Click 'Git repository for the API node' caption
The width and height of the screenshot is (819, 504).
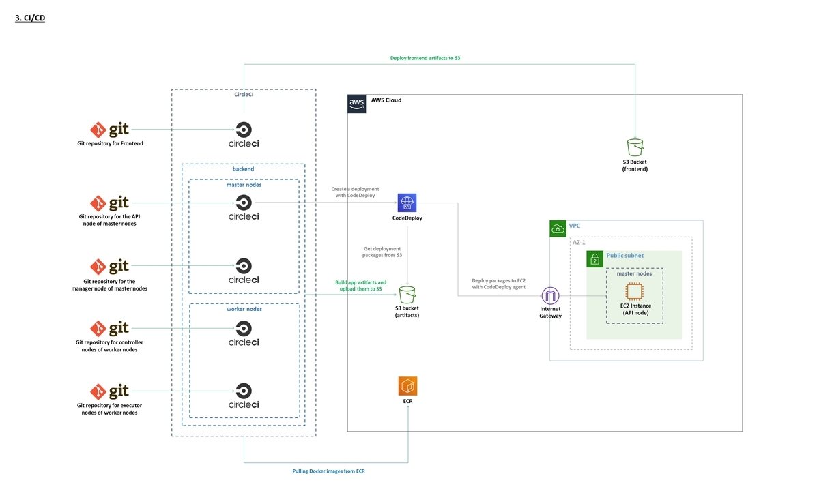point(110,220)
